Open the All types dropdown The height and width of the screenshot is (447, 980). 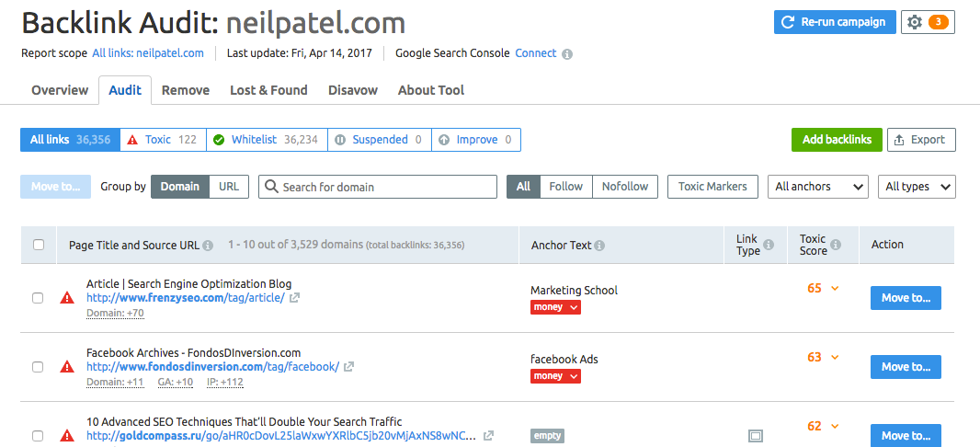click(917, 187)
